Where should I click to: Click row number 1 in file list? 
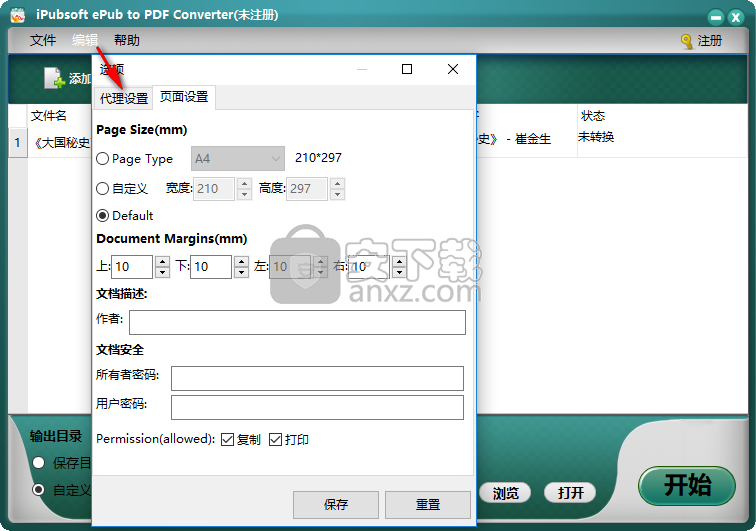click(x=18, y=143)
